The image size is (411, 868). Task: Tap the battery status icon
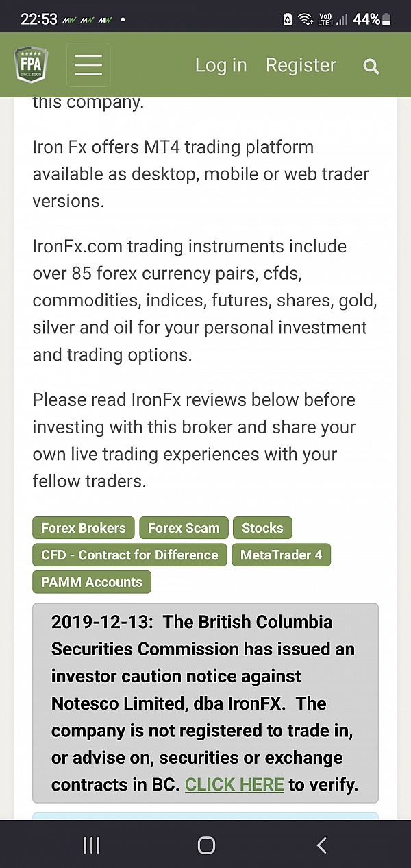tap(388, 19)
